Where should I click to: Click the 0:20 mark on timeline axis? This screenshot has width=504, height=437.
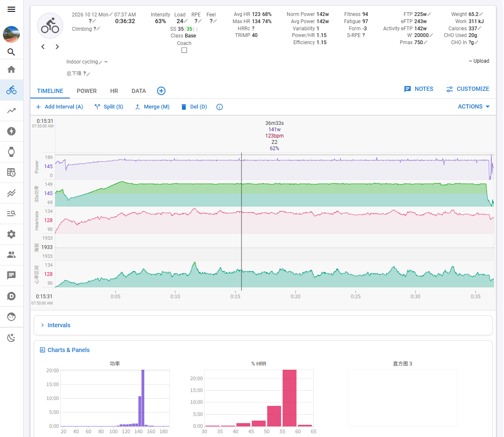tap(295, 296)
